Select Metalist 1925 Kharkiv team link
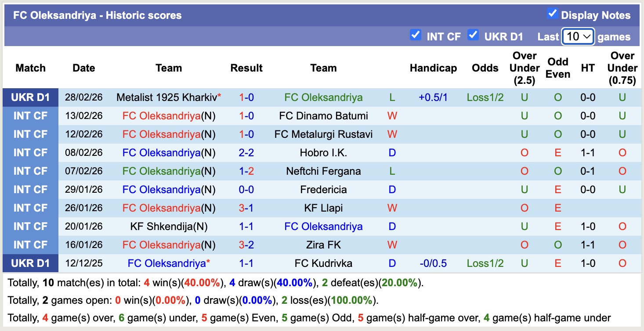 click(x=165, y=97)
